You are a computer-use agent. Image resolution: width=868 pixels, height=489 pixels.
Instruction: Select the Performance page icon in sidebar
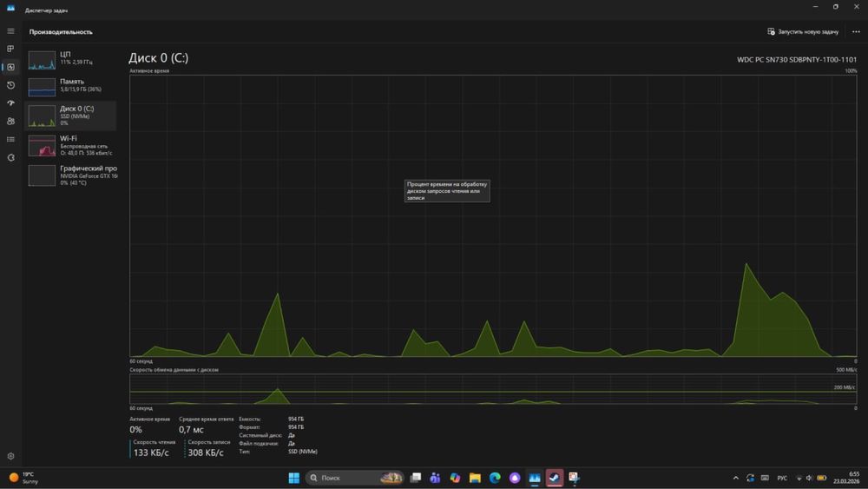10,67
